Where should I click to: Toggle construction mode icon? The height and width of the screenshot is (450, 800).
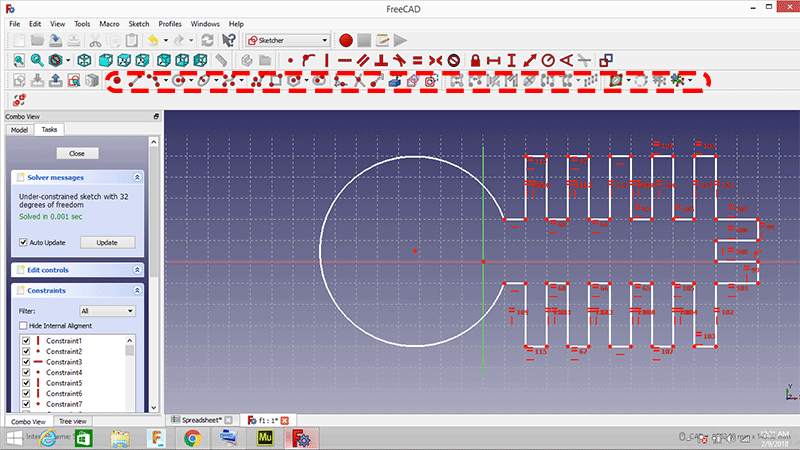pos(431,81)
